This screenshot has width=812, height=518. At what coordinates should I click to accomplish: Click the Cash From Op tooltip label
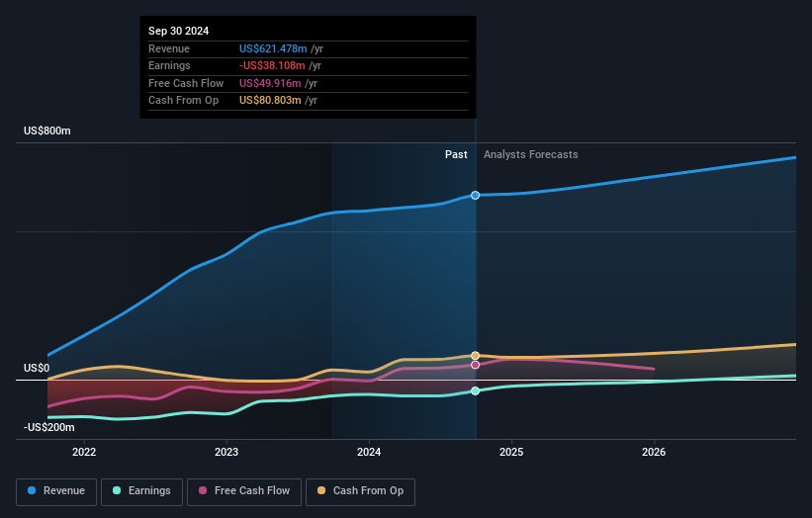pos(183,101)
